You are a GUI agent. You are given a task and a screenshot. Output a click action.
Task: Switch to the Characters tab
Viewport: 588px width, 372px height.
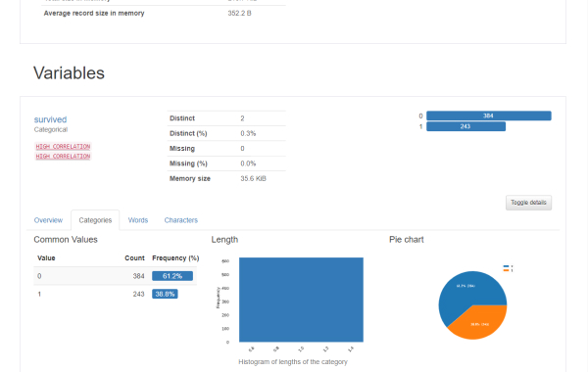tap(180, 220)
